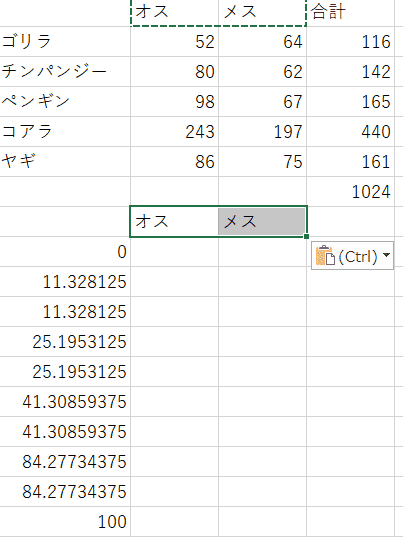Expand the Paste Options dropdown arrow

(387, 255)
